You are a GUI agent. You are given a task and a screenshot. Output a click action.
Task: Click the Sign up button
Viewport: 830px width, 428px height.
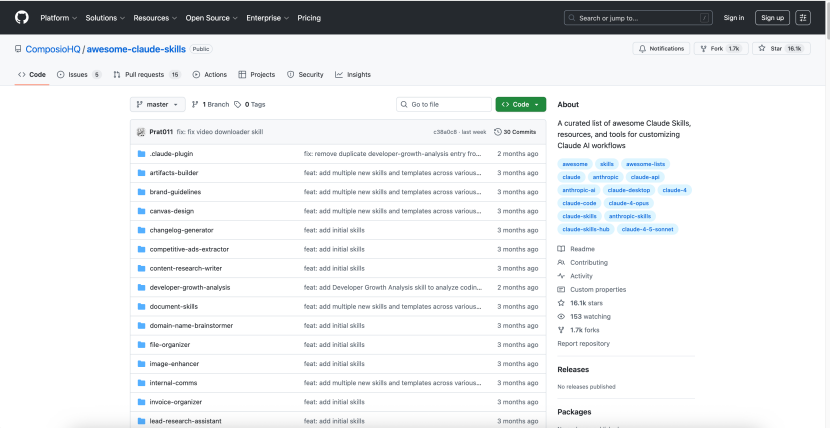pos(772,17)
